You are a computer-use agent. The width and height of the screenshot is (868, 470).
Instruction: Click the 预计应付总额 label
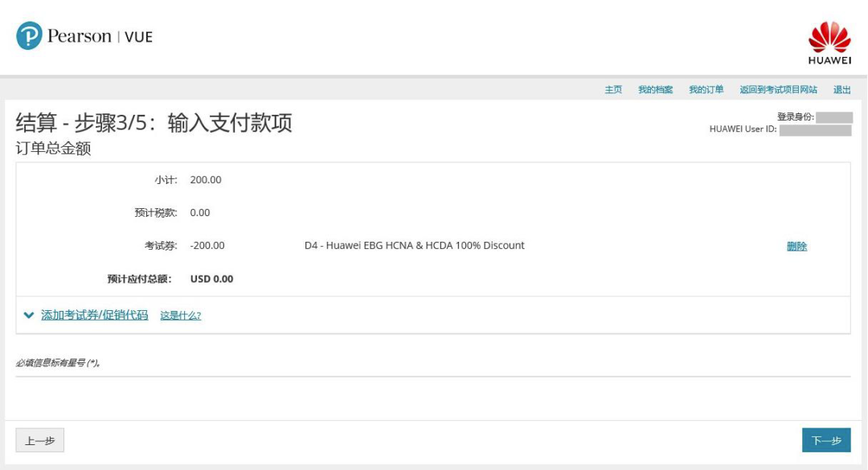(140, 279)
